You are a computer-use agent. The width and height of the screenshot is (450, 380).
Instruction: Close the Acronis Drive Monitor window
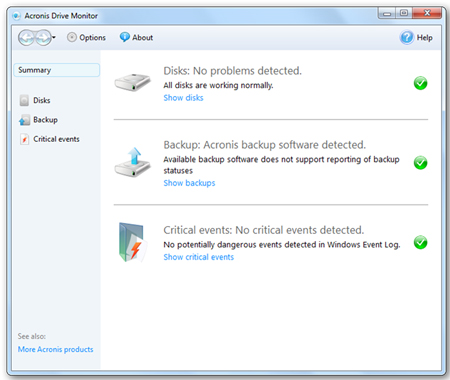click(427, 13)
